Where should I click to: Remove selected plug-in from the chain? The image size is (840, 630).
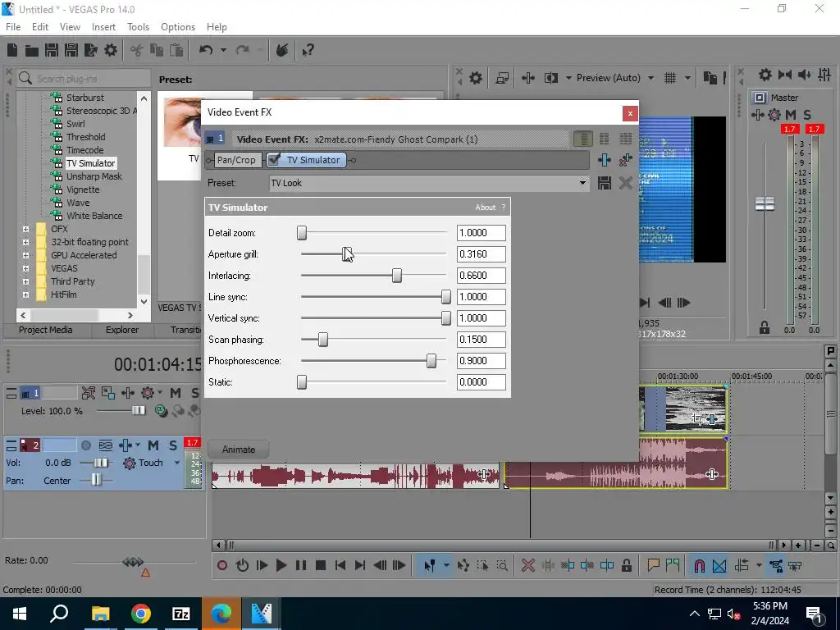625,160
